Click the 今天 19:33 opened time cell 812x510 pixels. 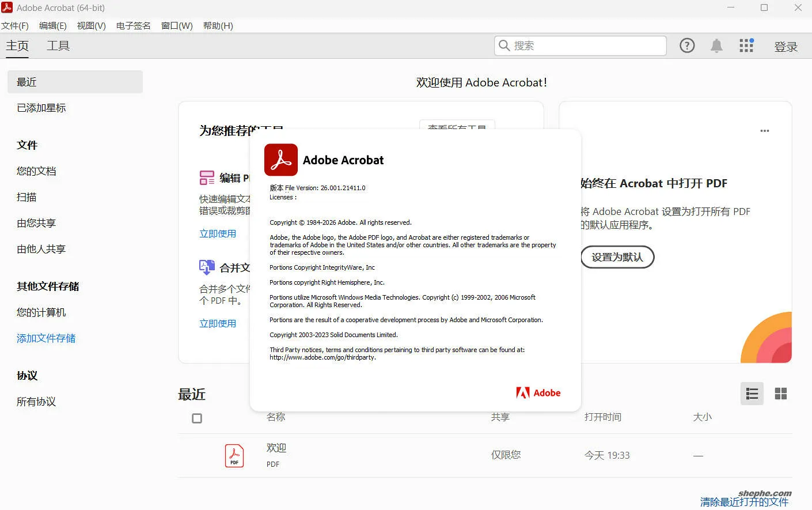tap(607, 455)
